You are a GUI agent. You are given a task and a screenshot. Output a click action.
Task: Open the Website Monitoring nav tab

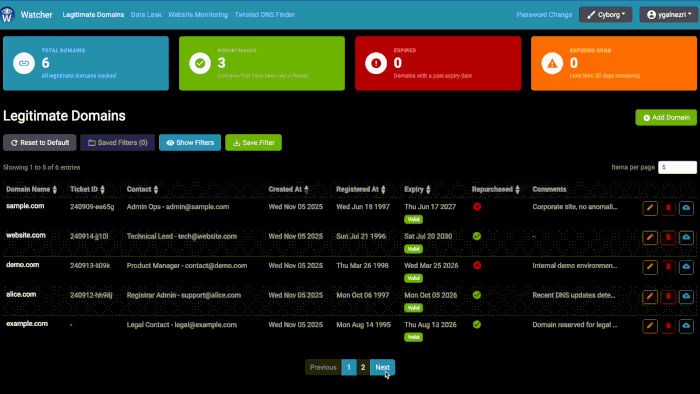click(198, 15)
